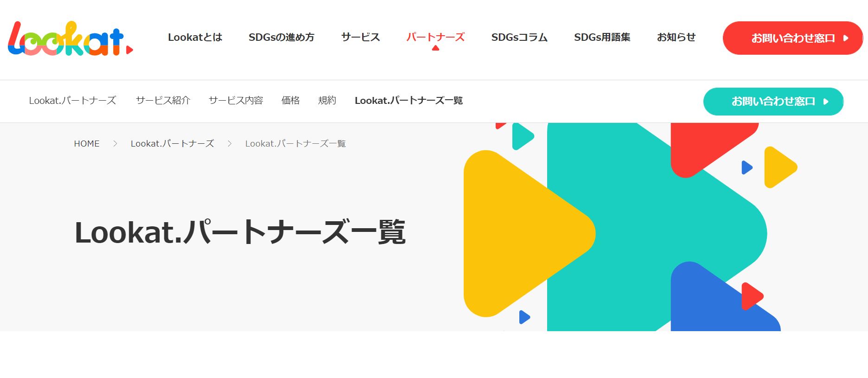
Task: Click the teal お問い合わせ窓口 button
Action: 773,102
